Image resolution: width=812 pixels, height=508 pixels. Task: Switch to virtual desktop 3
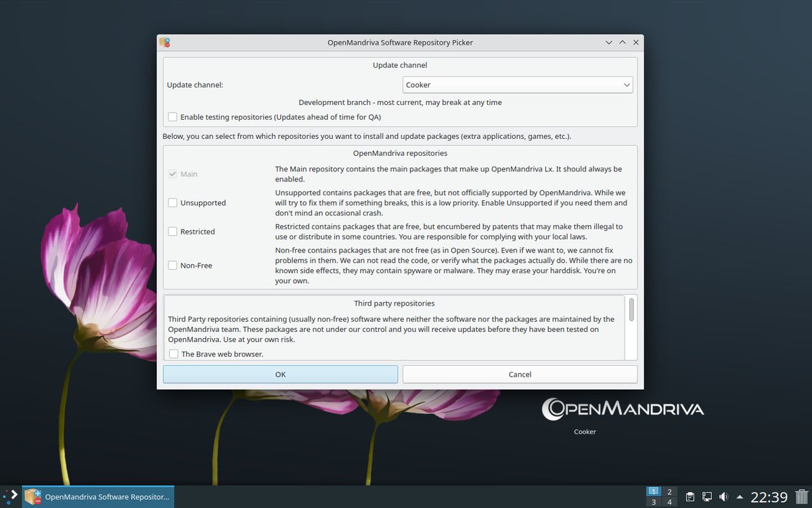click(x=654, y=502)
